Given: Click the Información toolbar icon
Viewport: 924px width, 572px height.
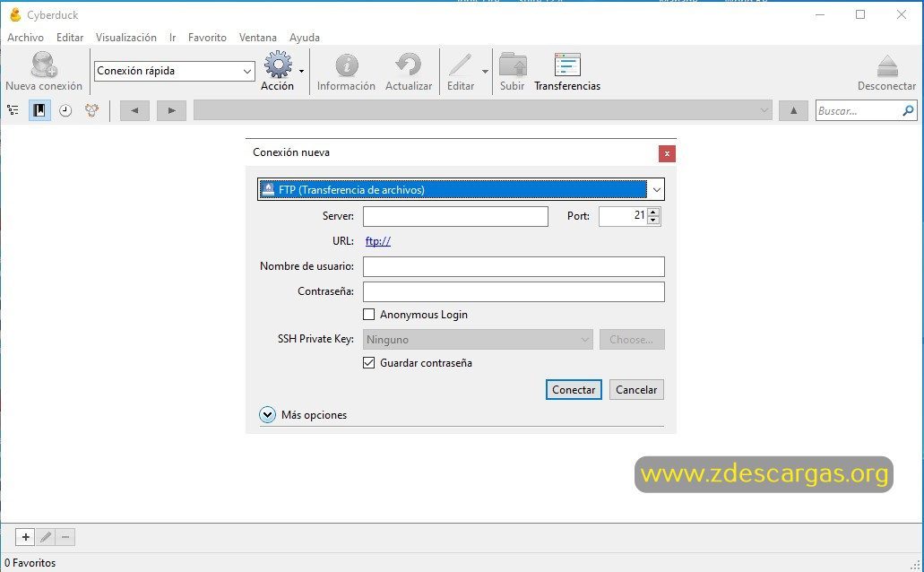Looking at the screenshot, I should [347, 65].
